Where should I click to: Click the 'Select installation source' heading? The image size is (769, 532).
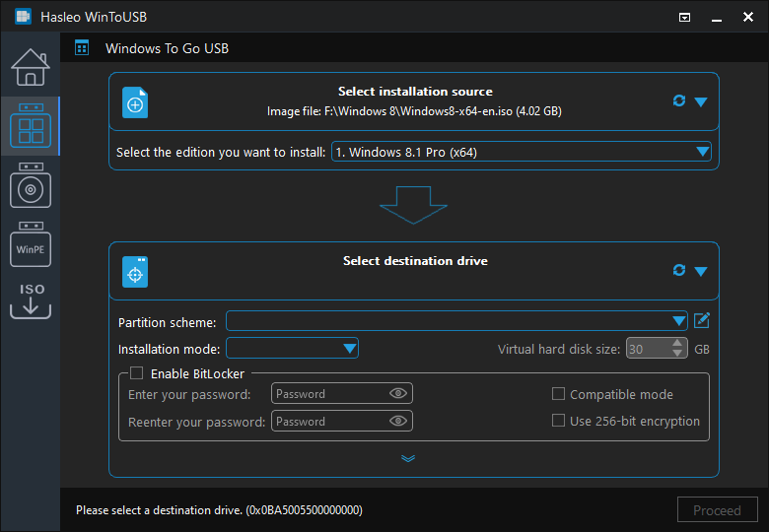pos(415,92)
